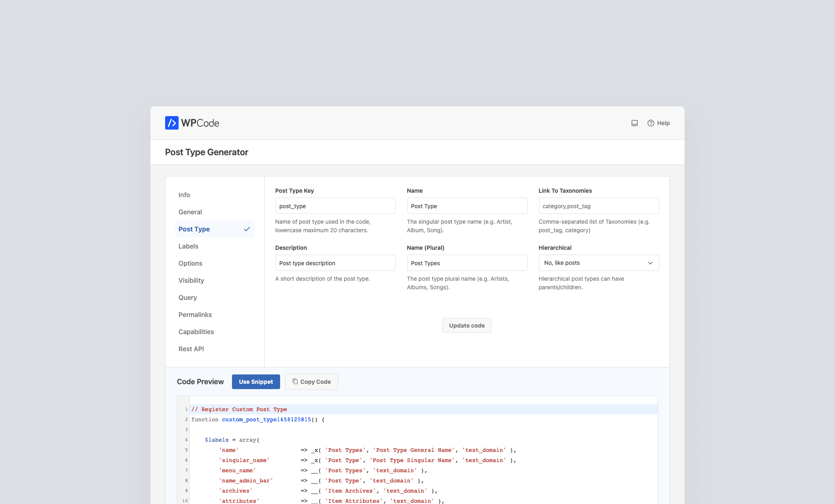Click the copy icon in Copy Code
The height and width of the screenshot is (504, 835).
click(295, 382)
